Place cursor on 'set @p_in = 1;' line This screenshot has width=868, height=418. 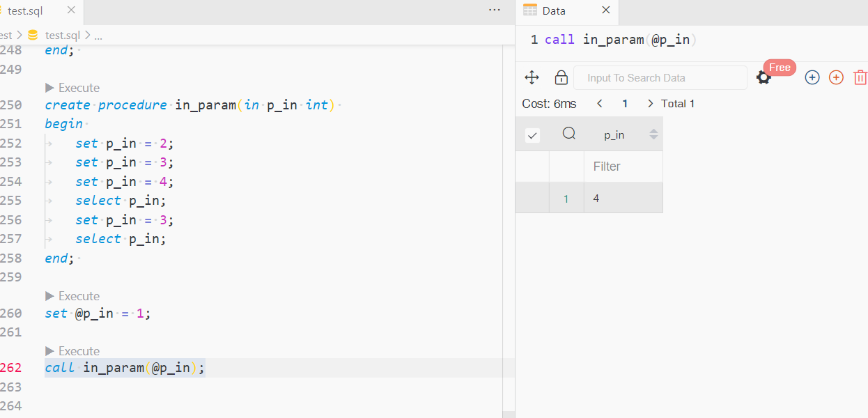tap(98, 313)
